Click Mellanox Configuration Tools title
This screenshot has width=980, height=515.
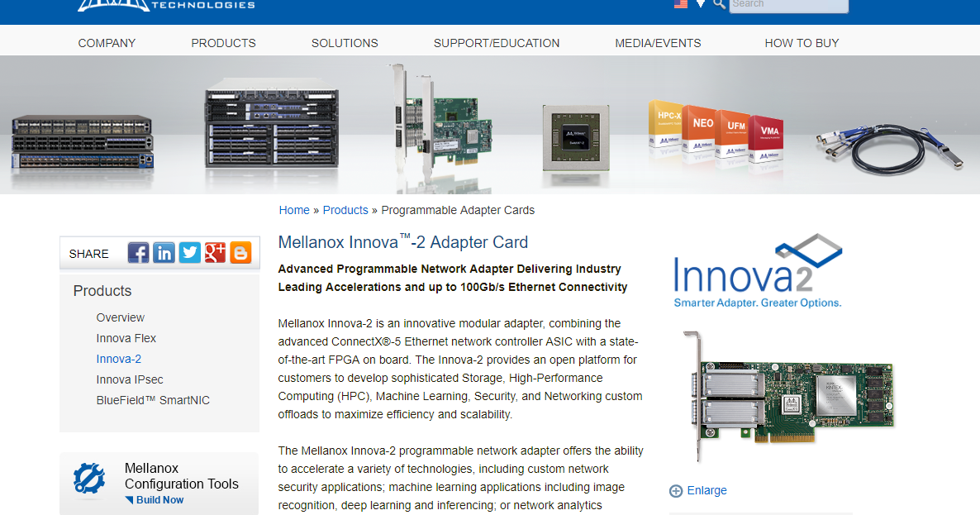coord(181,476)
